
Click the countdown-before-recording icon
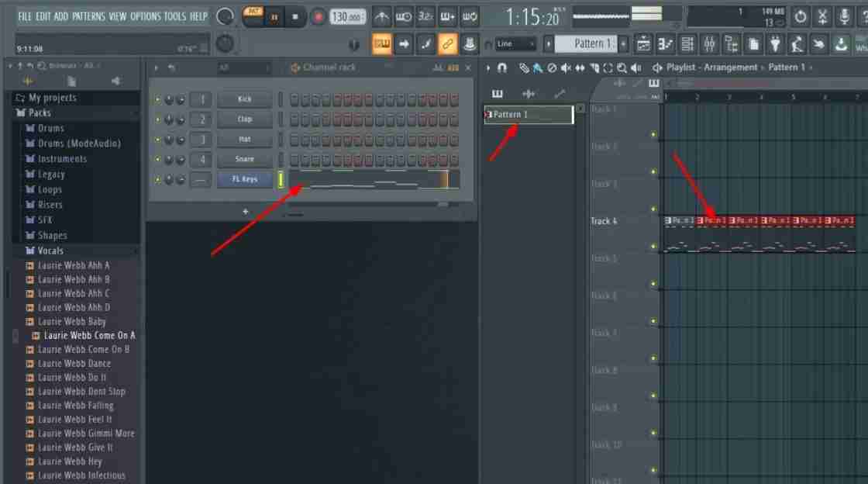pyautogui.click(x=425, y=17)
